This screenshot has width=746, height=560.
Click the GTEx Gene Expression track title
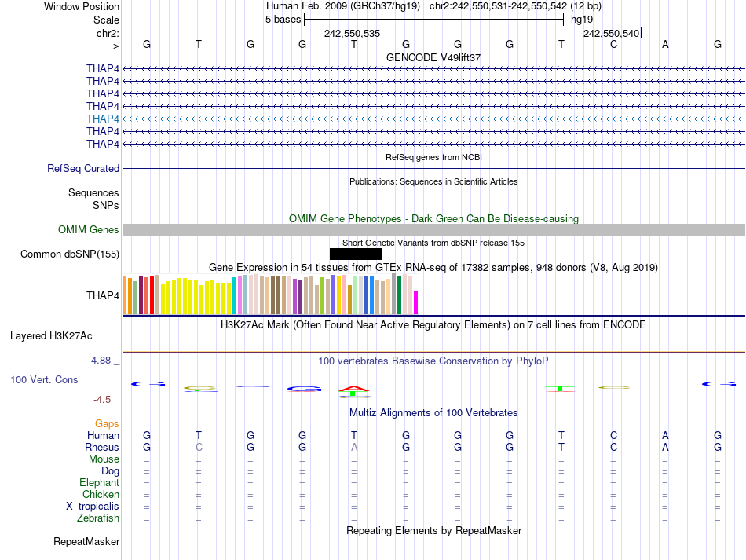433,267
